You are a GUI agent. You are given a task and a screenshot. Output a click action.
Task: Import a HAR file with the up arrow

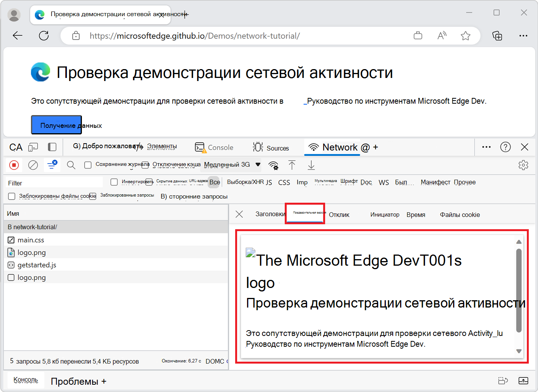(292, 165)
